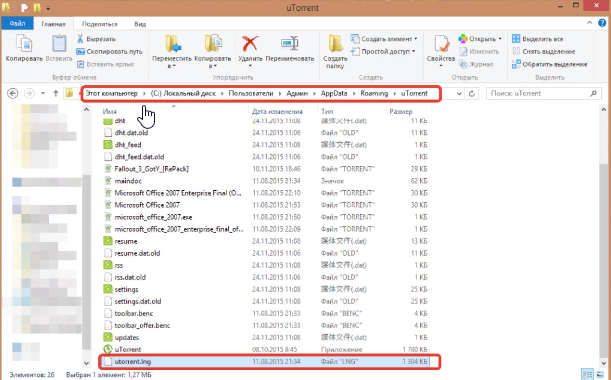Click Выделить все button
Screen dimensions: 611x380
pyautogui.click(x=537, y=39)
